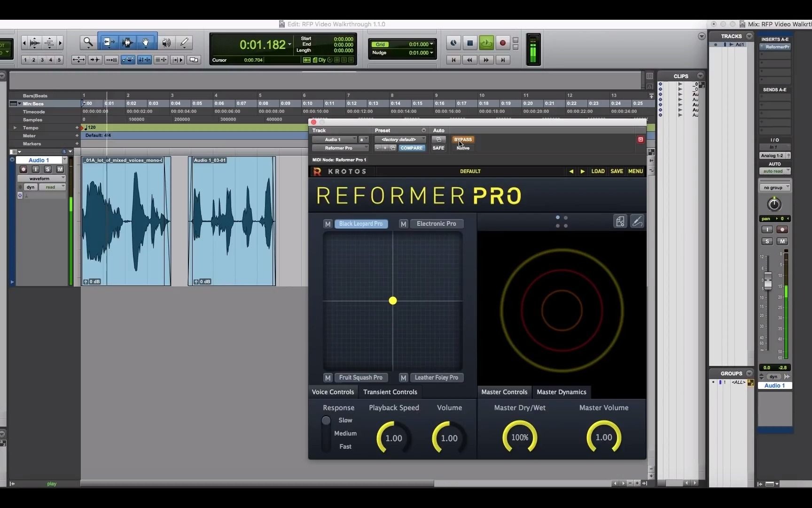The height and width of the screenshot is (508, 812).
Task: Click the Master Volume knob
Action: (604, 437)
